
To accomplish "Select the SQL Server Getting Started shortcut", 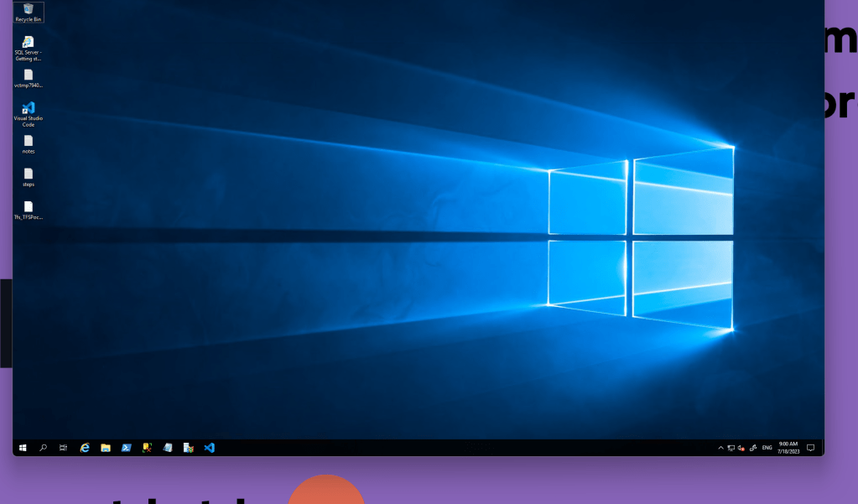I will pyautogui.click(x=28, y=48).
